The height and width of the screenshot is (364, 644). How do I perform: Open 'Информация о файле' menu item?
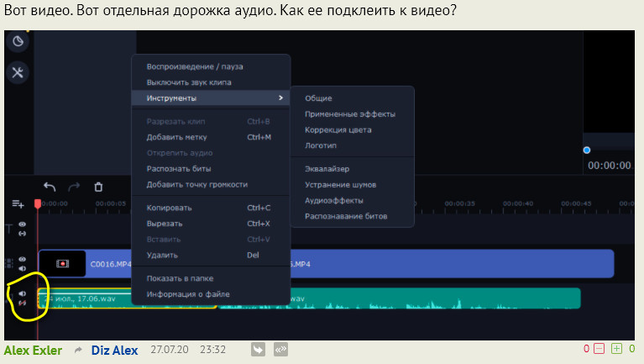pos(211,294)
